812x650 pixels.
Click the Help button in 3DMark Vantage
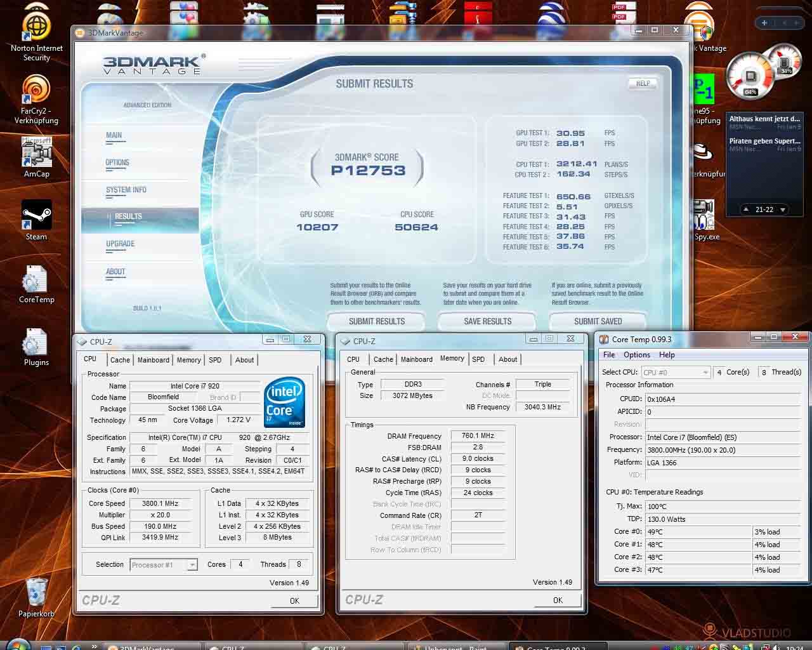point(643,83)
